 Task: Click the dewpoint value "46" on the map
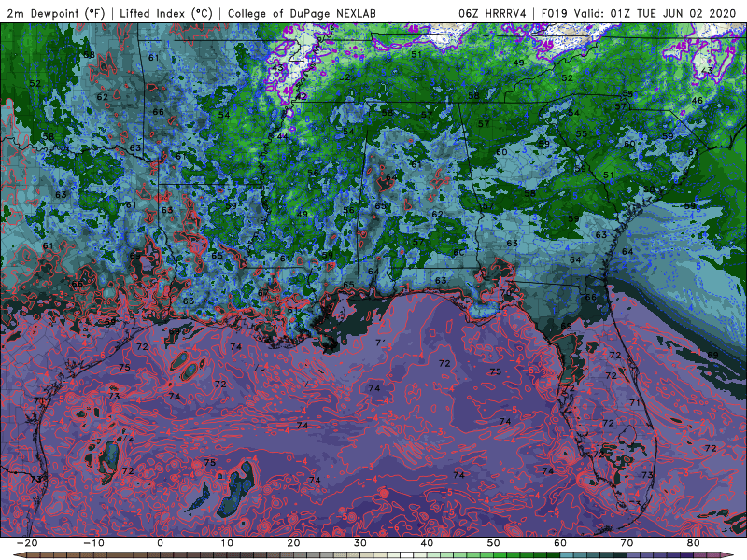697,101
